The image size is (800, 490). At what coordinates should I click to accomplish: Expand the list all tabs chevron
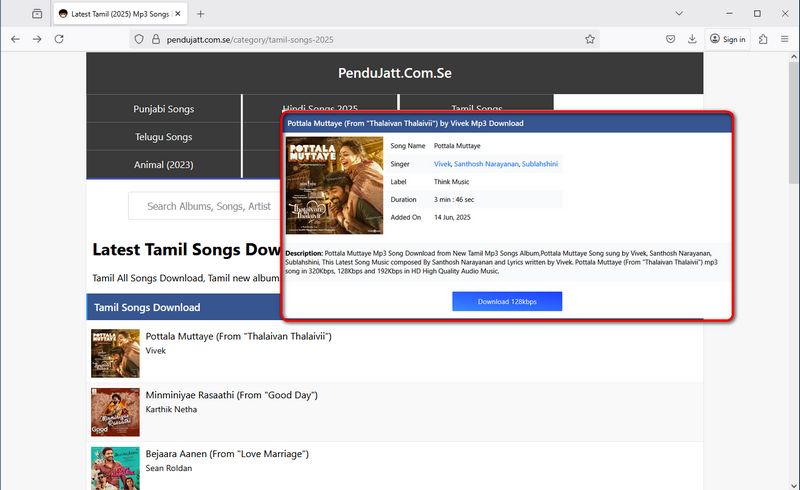tap(679, 13)
